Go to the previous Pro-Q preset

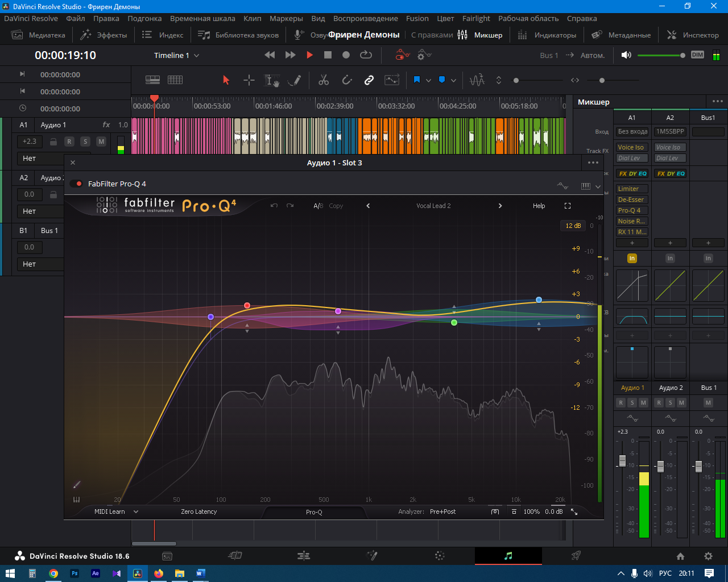click(x=368, y=206)
